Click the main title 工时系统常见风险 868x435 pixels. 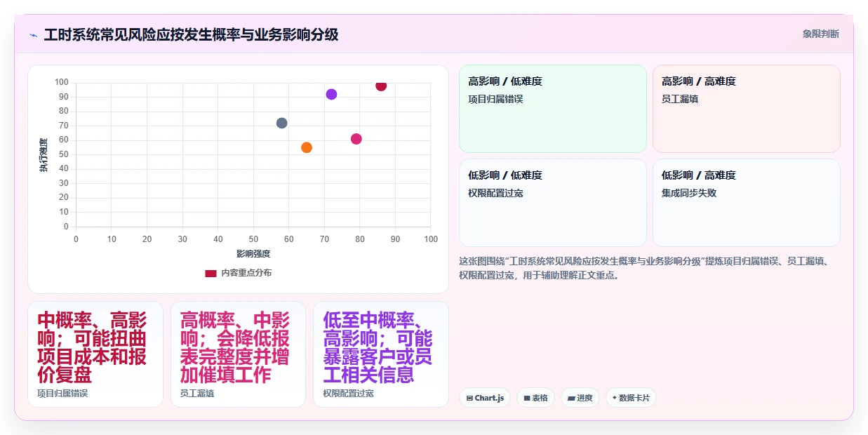[191, 34]
